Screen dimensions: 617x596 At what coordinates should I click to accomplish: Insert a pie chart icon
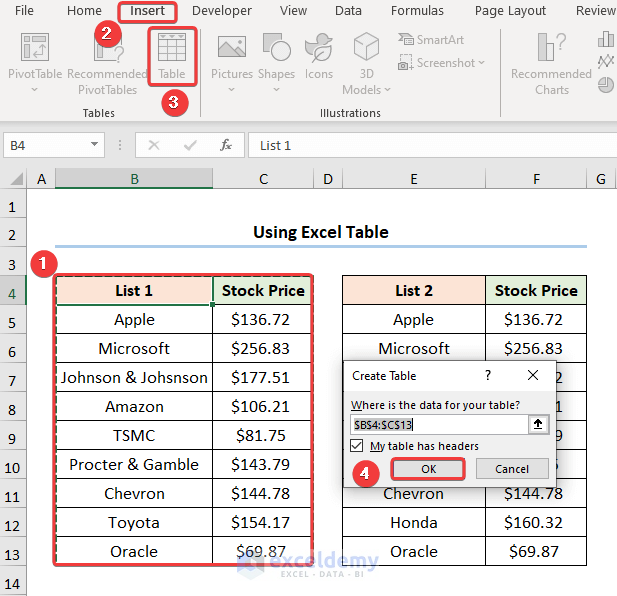[x=606, y=85]
